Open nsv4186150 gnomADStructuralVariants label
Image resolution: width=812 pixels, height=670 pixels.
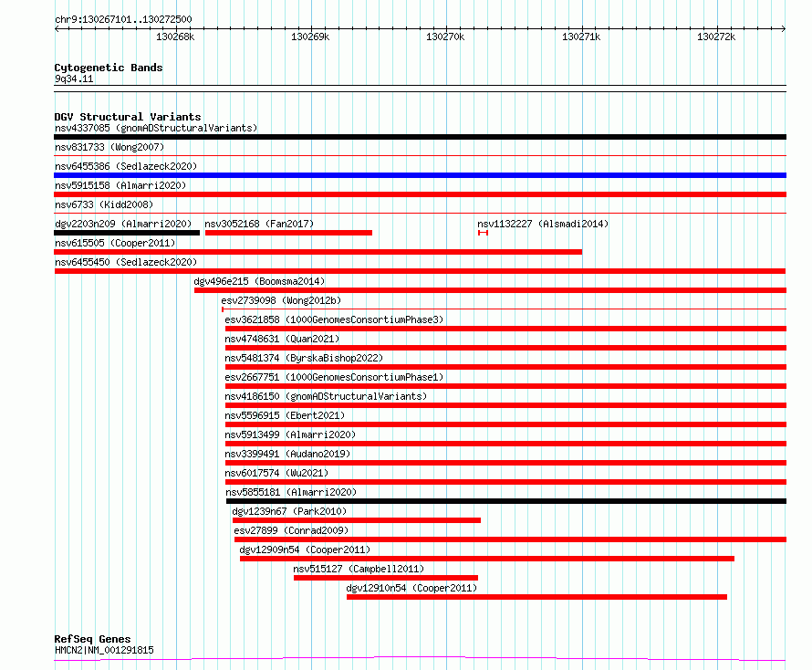(326, 396)
